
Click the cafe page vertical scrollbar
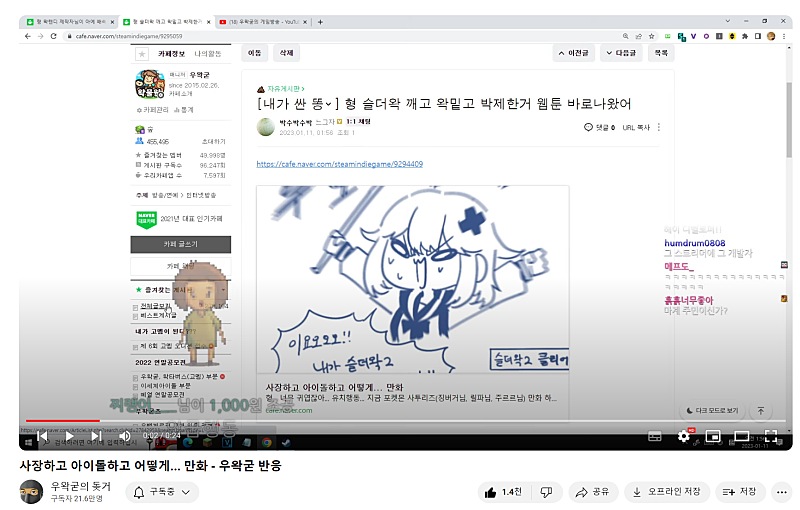(x=789, y=120)
